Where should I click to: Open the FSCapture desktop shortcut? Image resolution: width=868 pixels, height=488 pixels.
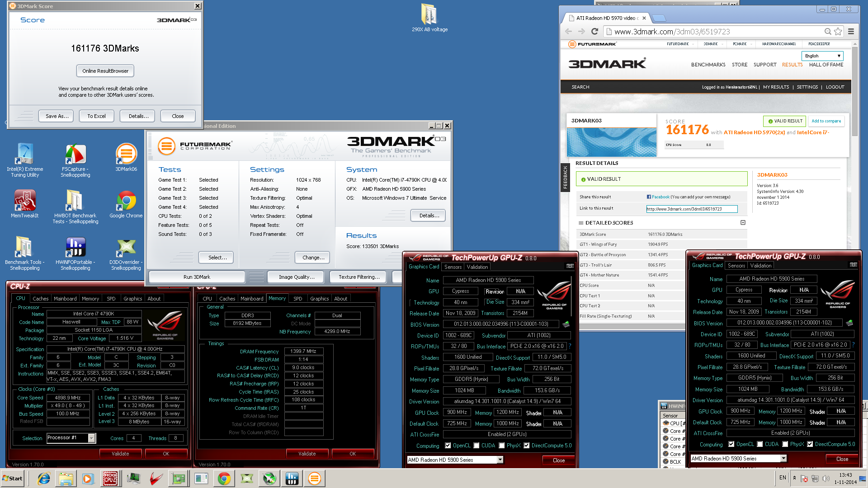pyautogui.click(x=75, y=160)
